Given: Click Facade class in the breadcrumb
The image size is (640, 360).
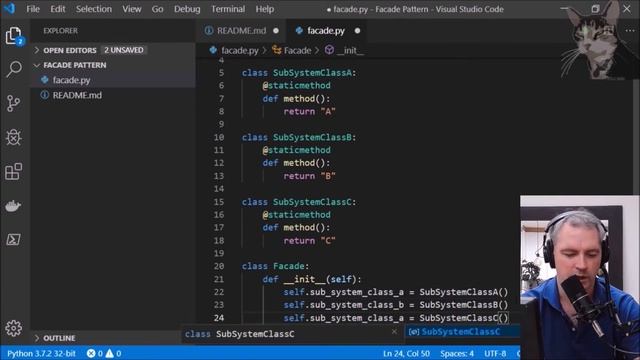Looking at the screenshot, I should click(x=297, y=51).
